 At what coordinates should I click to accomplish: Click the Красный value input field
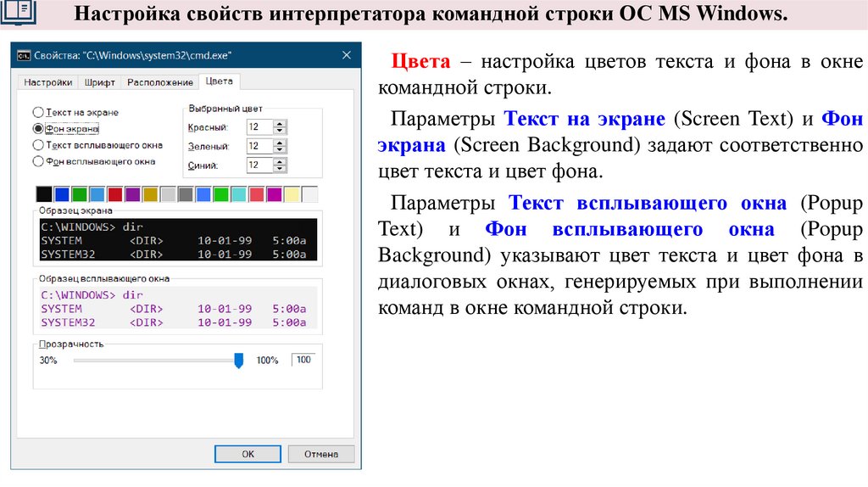(x=259, y=127)
